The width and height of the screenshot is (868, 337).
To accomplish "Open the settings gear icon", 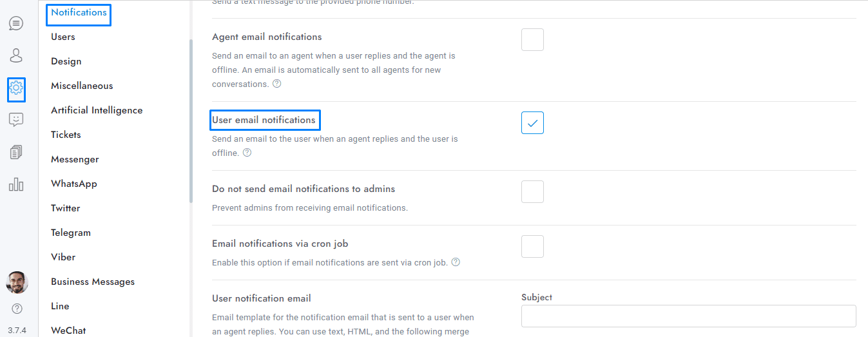I will (17, 88).
